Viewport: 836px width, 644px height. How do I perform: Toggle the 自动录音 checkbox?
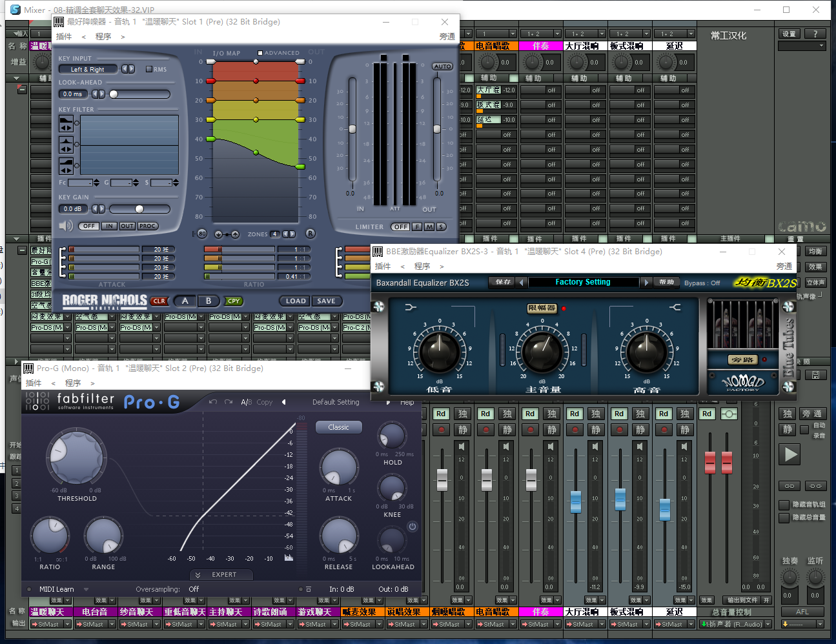804,430
